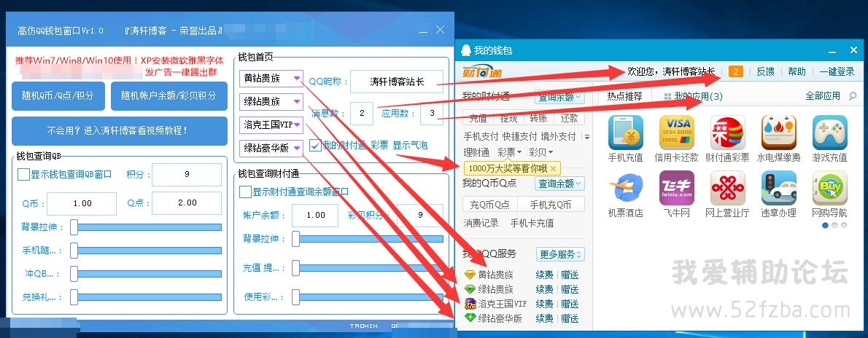
Task: Click the Q币 amount input field
Action: click(82, 203)
